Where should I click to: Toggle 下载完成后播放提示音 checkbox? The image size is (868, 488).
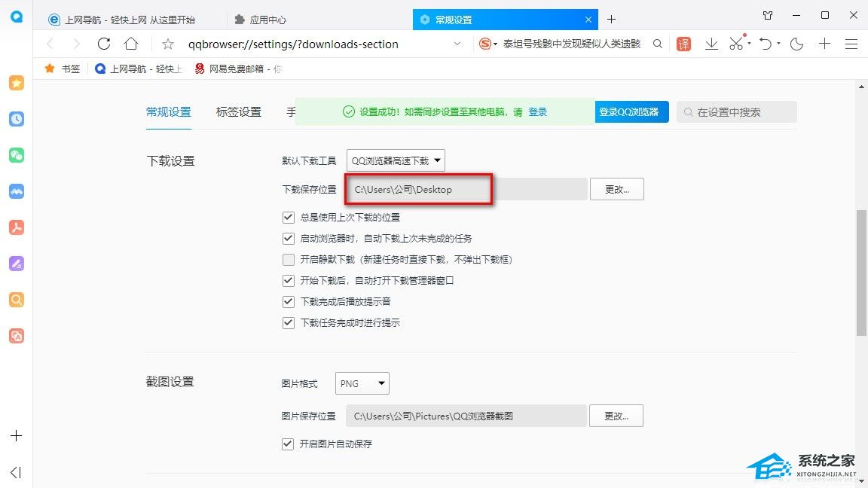coord(289,301)
